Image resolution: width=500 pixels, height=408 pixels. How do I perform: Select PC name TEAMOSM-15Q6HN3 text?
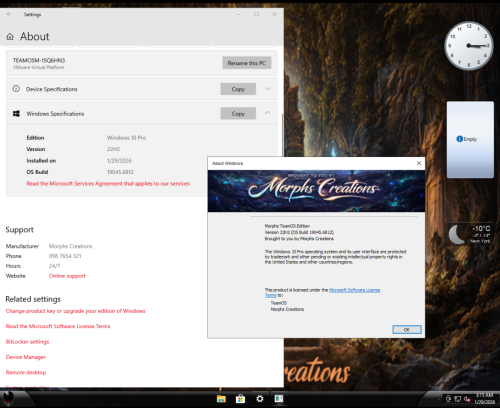coord(39,60)
